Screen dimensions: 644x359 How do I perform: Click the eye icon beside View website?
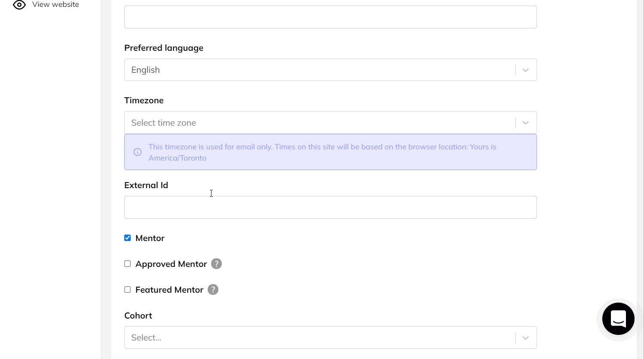[x=19, y=5]
